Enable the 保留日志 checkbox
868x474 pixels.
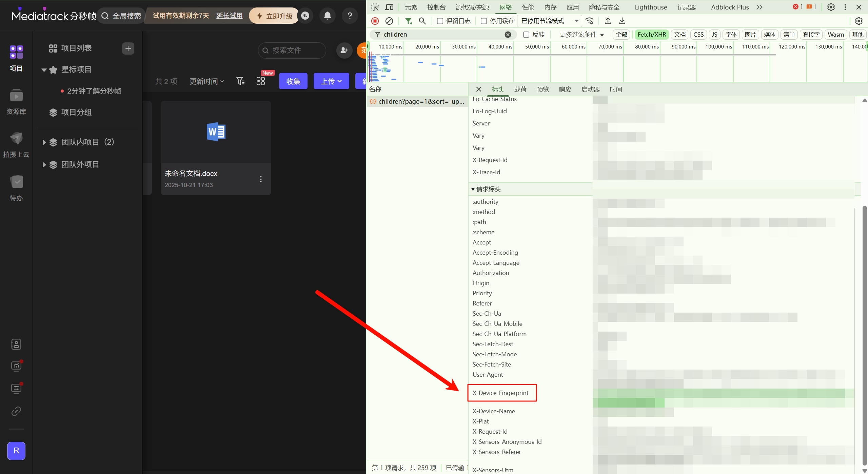[x=440, y=21]
